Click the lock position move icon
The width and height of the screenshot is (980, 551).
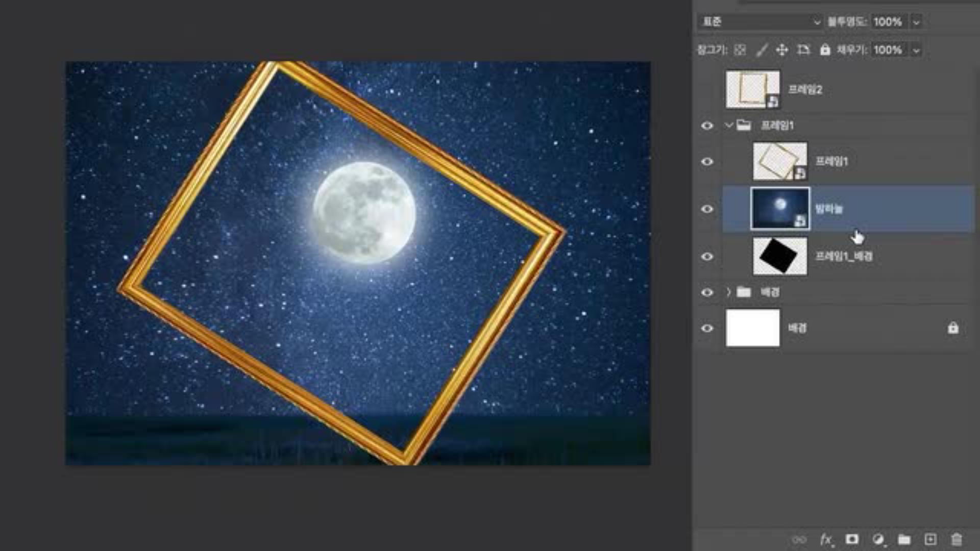click(x=782, y=50)
